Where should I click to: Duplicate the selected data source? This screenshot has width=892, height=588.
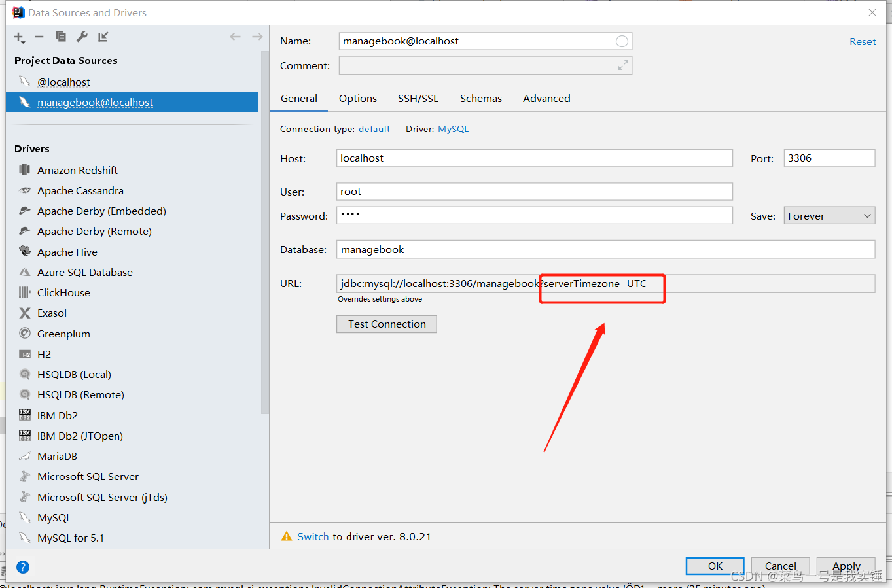[60, 37]
